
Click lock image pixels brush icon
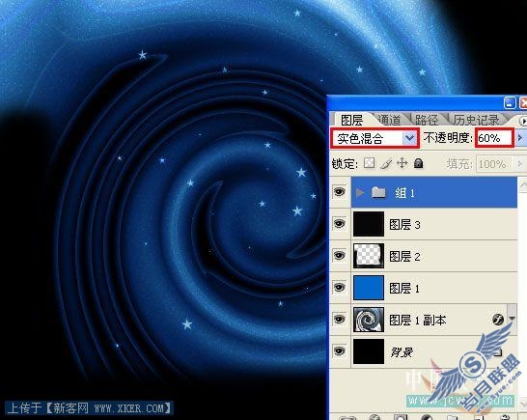(386, 163)
